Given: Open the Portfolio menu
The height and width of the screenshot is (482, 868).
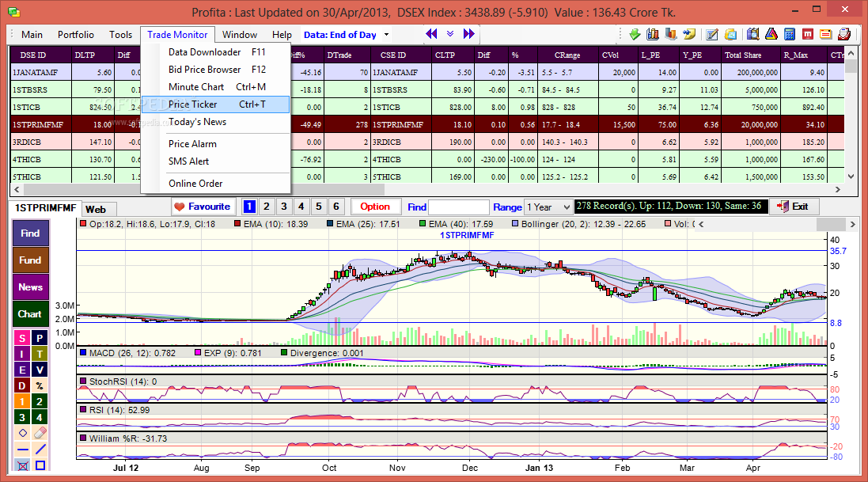Looking at the screenshot, I should (x=76, y=34).
